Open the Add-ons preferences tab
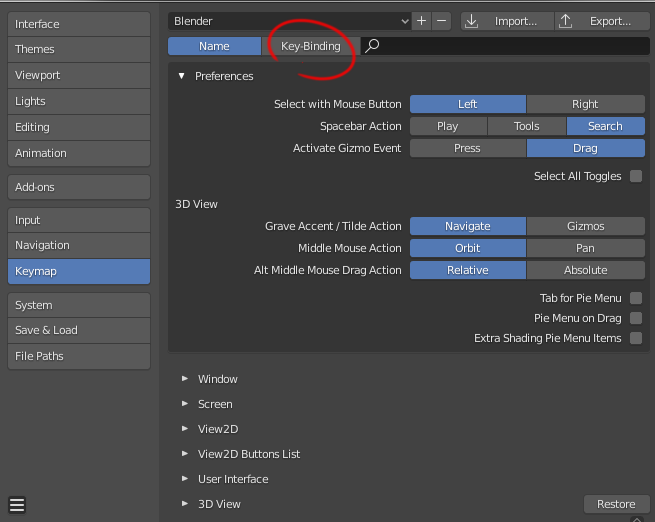Screen dimensions: 655x522 tap(79, 187)
